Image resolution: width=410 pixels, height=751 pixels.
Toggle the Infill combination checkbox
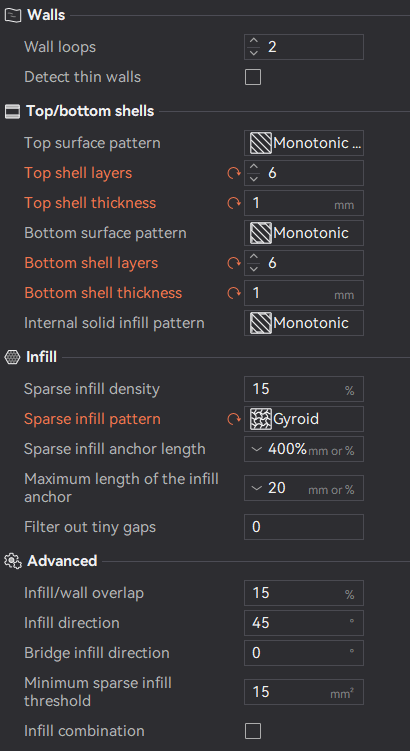(x=253, y=731)
